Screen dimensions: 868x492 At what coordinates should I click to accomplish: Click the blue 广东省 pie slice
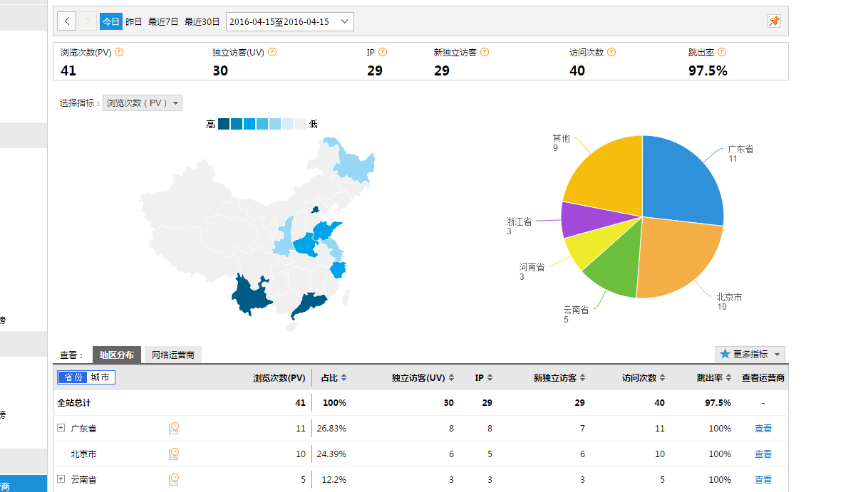(684, 182)
